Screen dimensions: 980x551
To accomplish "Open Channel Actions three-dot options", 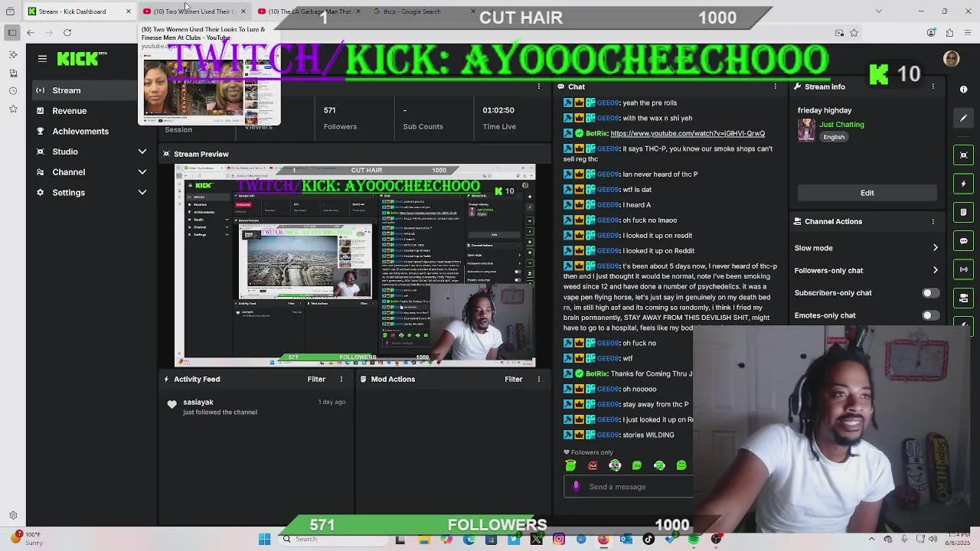I will 933,221.
